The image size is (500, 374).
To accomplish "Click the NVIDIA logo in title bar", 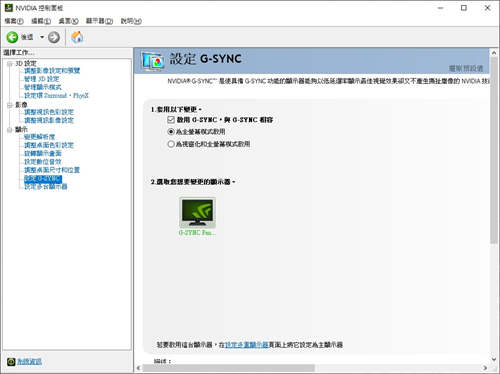I will click(8, 7).
